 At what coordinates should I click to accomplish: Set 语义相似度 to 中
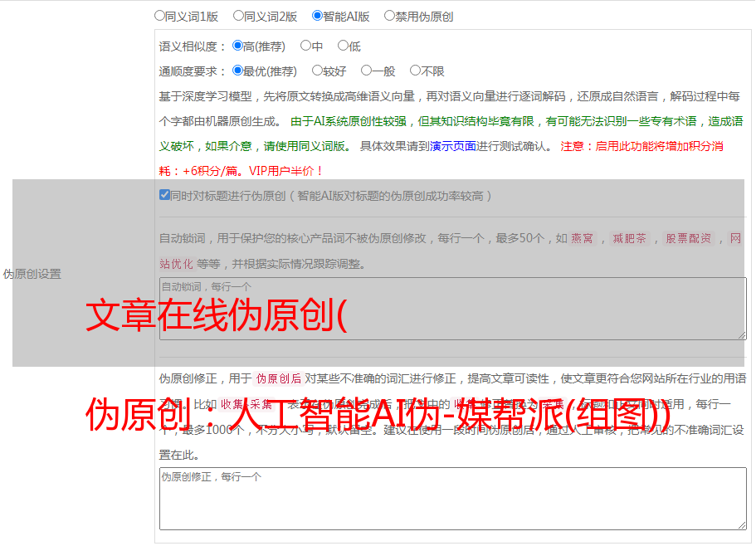click(305, 46)
